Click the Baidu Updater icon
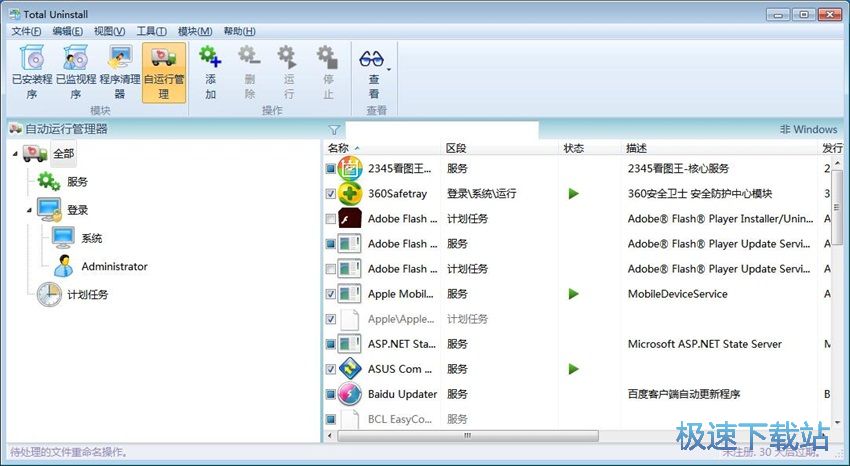850x466 pixels. pyautogui.click(x=350, y=394)
